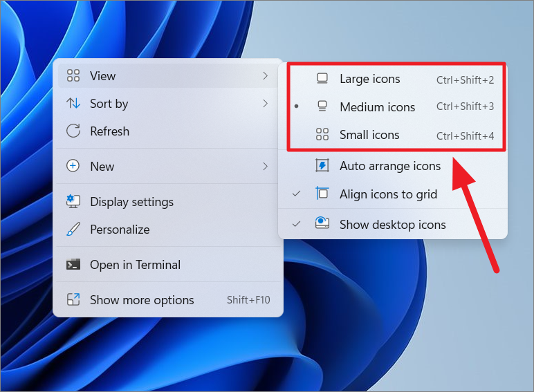534x392 pixels.
Task: Click the Ctrl+Shift+3 shortcut label
Action: click(x=465, y=106)
